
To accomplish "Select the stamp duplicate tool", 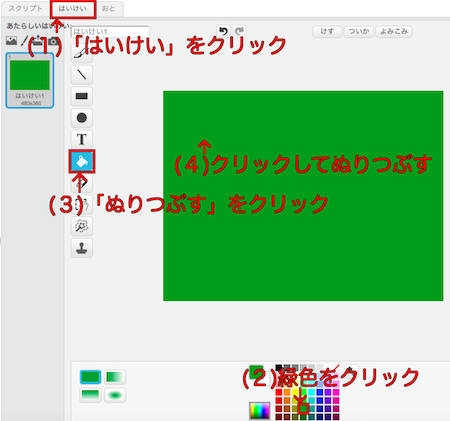I will 82,248.
